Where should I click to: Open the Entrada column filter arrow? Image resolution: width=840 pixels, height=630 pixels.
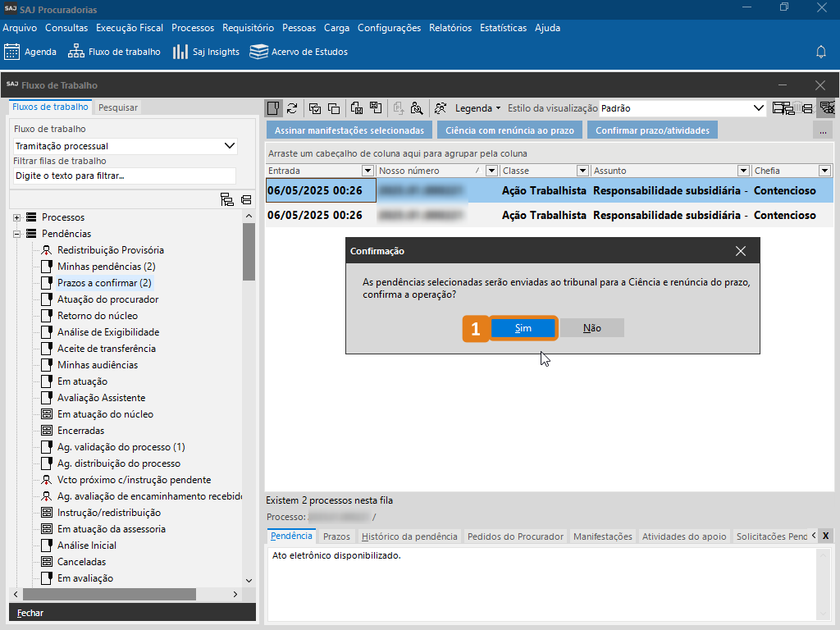(367, 171)
